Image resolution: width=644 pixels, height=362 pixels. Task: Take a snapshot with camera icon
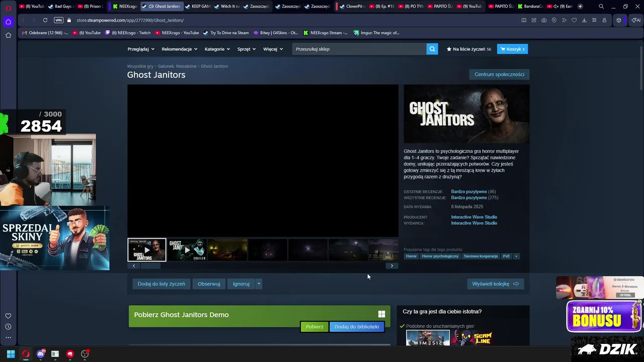[544, 20]
